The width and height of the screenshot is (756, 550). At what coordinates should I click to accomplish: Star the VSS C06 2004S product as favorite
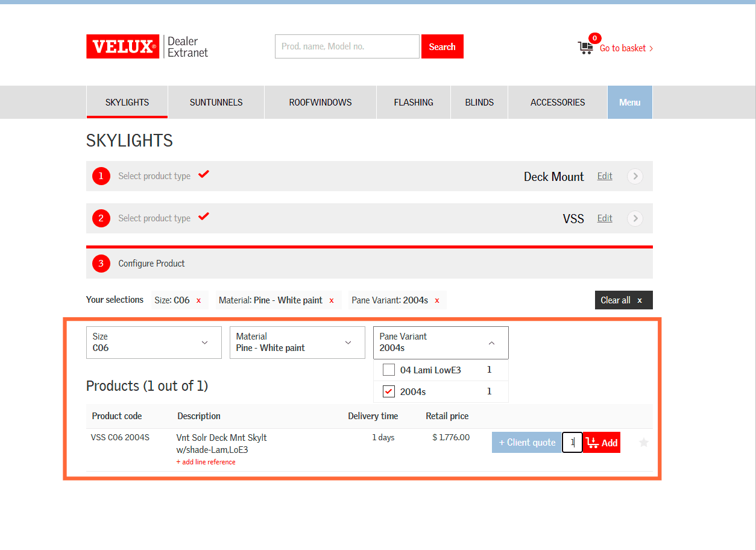click(x=644, y=443)
